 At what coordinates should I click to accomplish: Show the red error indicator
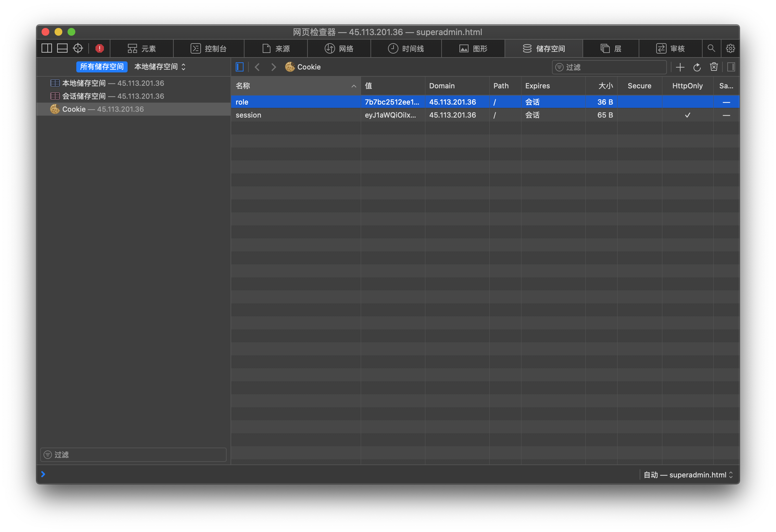99,48
